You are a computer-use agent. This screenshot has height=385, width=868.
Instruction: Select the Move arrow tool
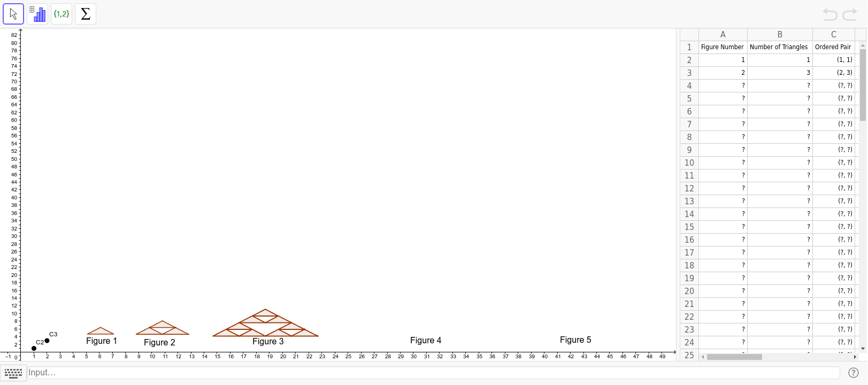tap(13, 14)
